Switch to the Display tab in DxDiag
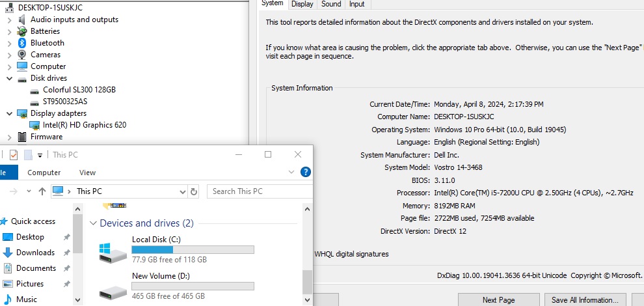The image size is (644, 306). pyautogui.click(x=302, y=4)
